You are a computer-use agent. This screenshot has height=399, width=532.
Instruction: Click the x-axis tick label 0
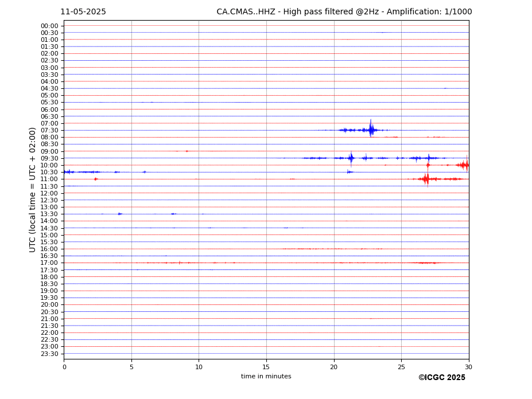click(64, 367)
